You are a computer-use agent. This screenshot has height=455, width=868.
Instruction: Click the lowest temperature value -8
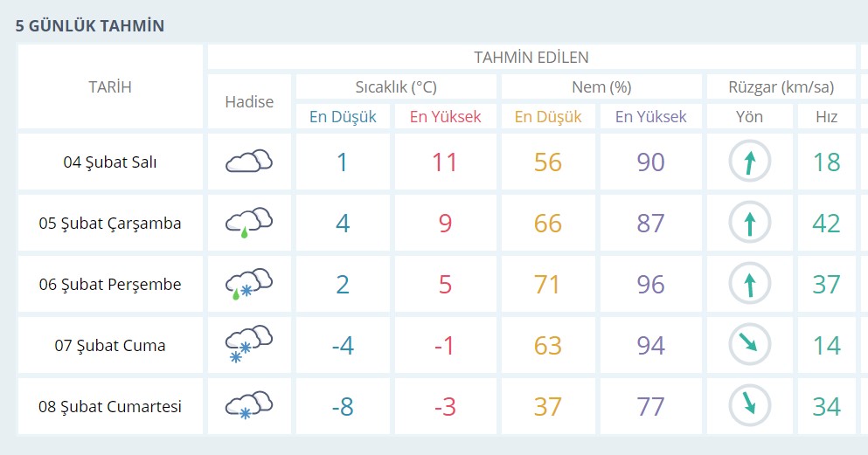point(343,406)
